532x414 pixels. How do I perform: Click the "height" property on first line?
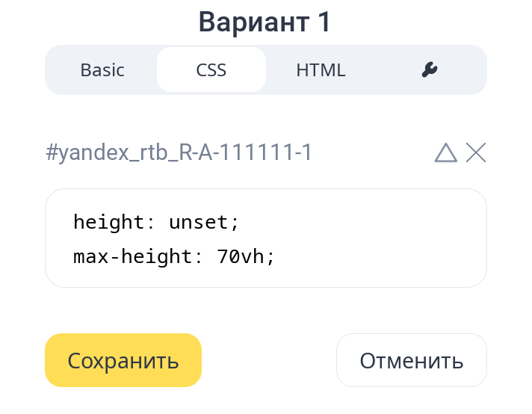click(108, 222)
